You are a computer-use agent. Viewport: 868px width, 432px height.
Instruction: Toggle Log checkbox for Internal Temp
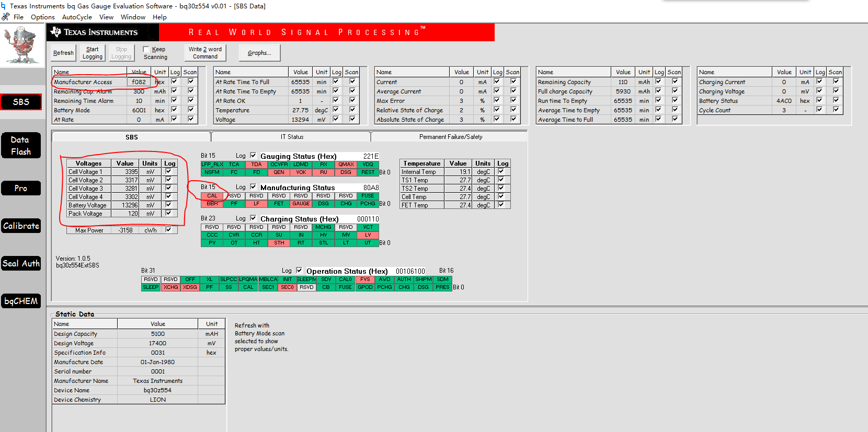(x=501, y=171)
